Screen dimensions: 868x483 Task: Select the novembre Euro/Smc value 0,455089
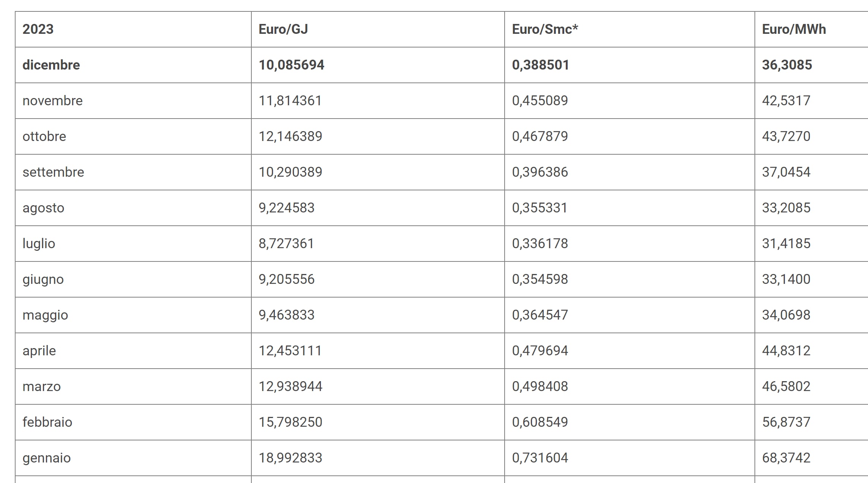point(540,101)
